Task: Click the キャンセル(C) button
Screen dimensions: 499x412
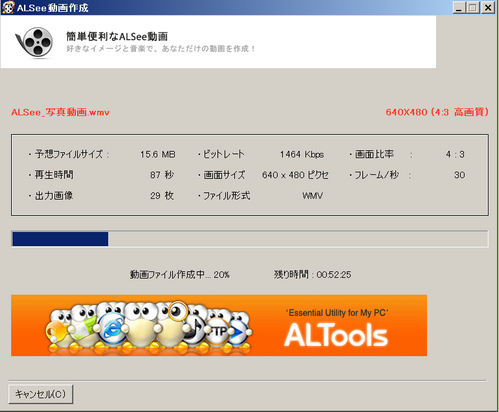Action: [x=41, y=394]
